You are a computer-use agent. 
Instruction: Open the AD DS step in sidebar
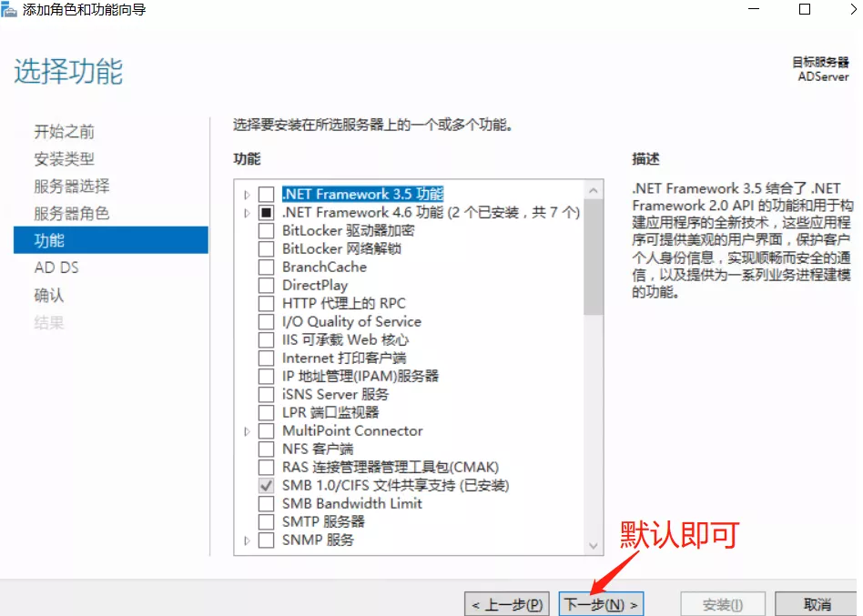56,268
